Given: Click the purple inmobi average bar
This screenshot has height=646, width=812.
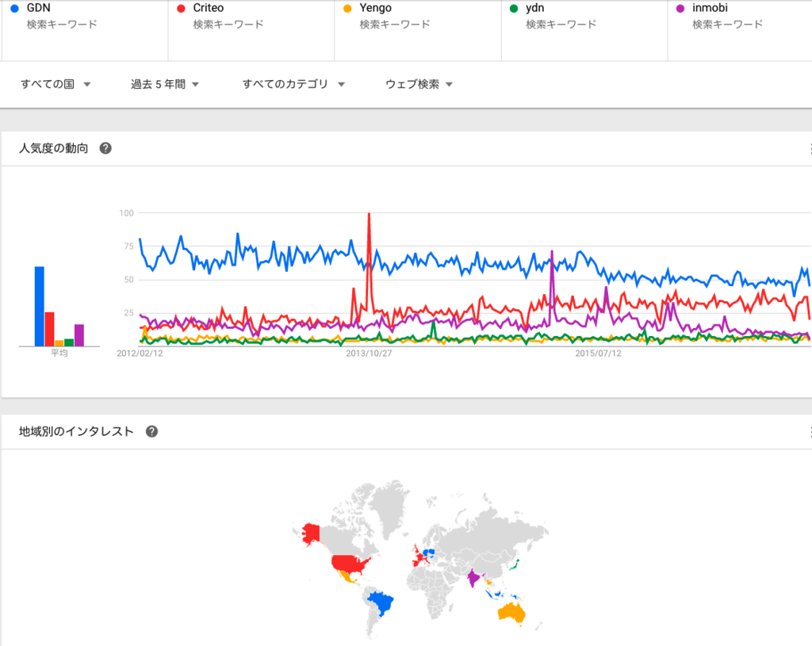Looking at the screenshot, I should [x=79, y=335].
